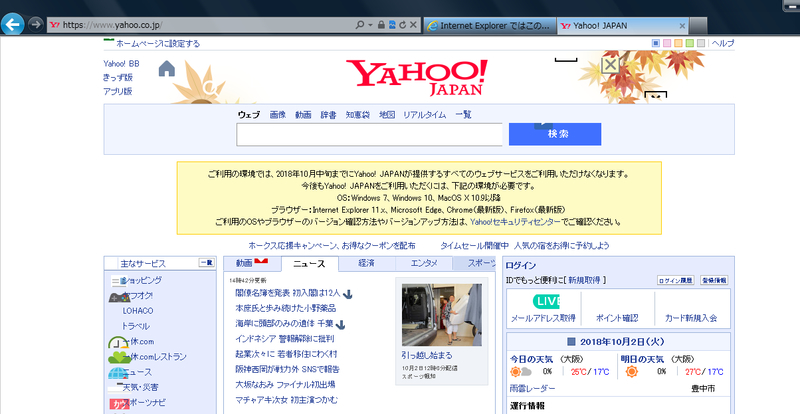This screenshot has height=414, width=800.
Task: Close the autumn leaves banner with X
Action: 610,65
